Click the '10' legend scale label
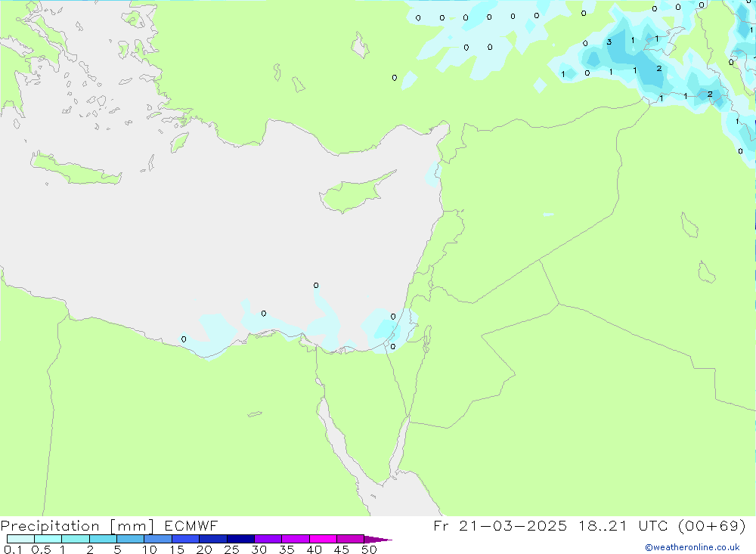Viewport: 756px width, 554px height. [x=150, y=549]
